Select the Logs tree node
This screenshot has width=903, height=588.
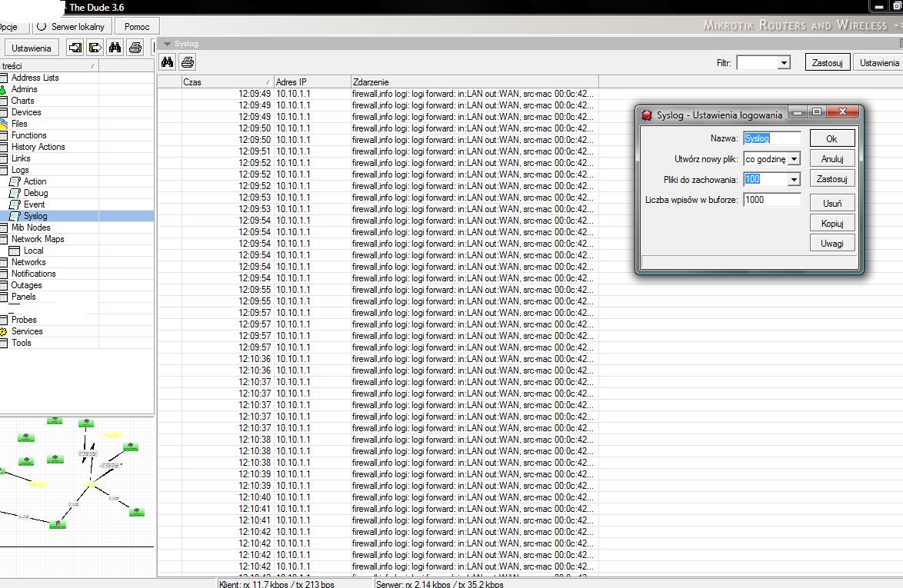pos(19,170)
